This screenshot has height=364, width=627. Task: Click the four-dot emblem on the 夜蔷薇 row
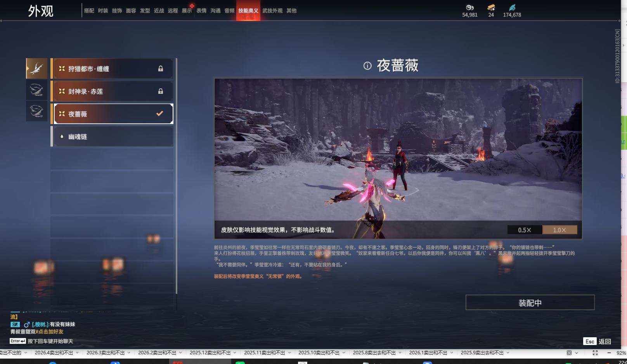pos(62,114)
